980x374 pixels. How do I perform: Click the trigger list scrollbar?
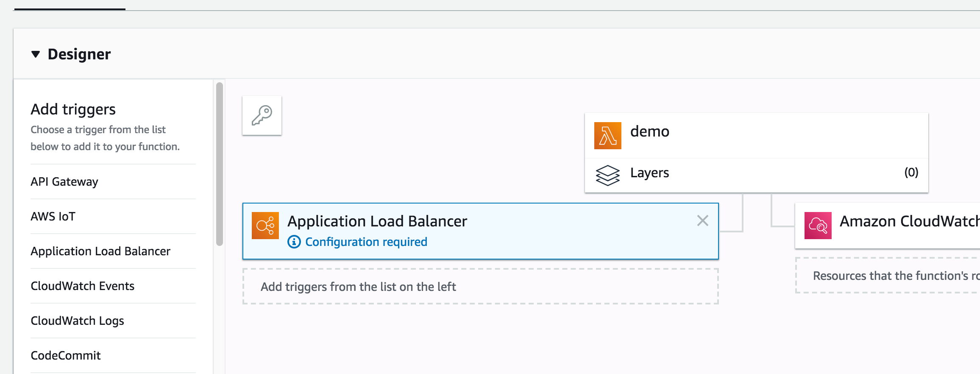[x=220, y=164]
